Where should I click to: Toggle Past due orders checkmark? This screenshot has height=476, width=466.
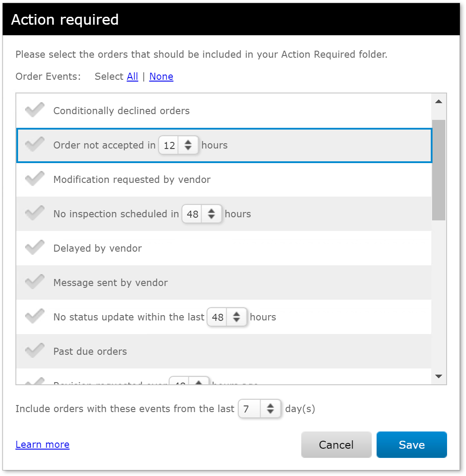(x=35, y=350)
